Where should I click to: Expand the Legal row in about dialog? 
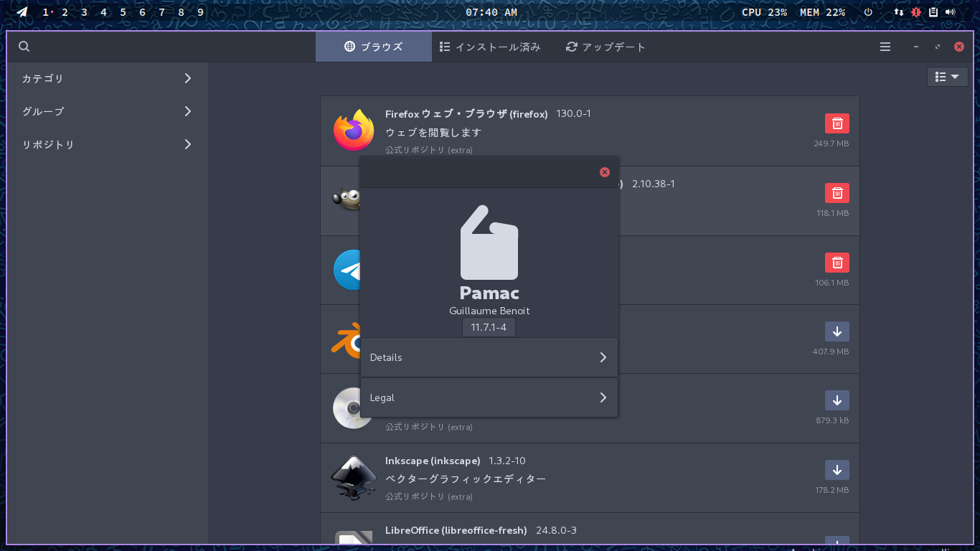[x=489, y=397]
